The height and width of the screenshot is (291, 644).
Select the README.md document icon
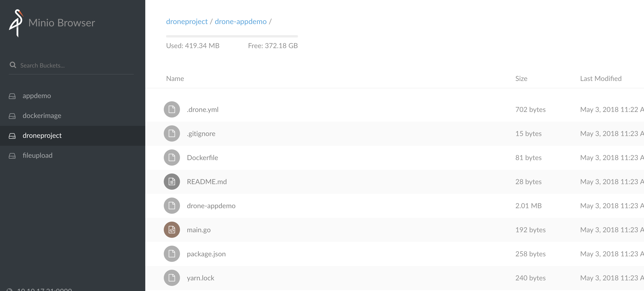172,182
